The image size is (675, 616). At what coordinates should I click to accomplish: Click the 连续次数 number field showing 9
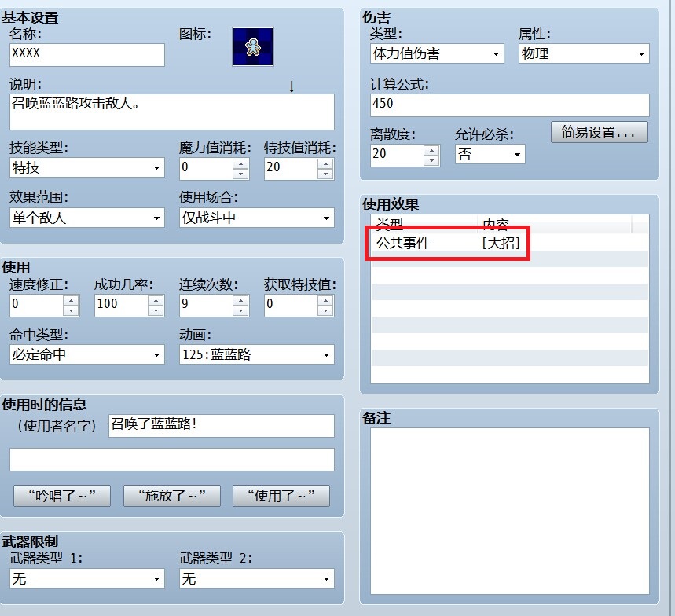206,306
